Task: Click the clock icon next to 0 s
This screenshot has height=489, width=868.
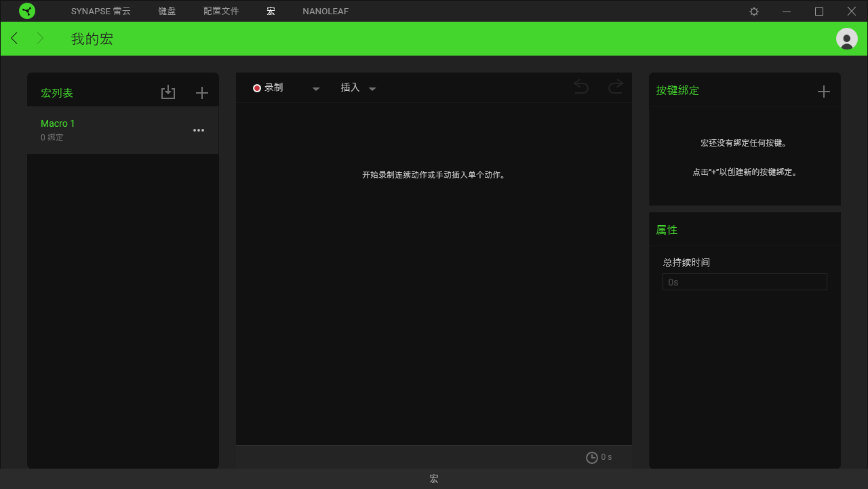Action: (591, 457)
